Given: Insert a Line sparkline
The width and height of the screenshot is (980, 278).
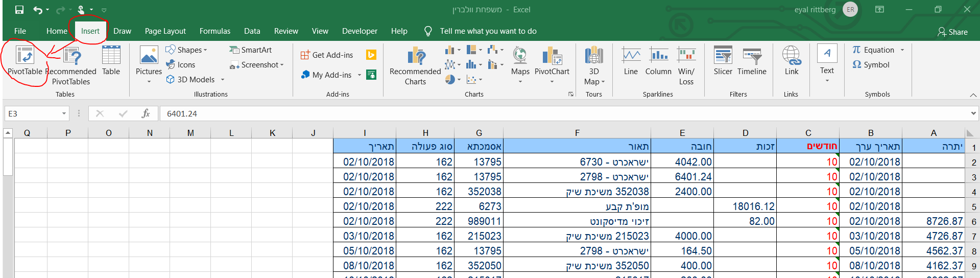Looking at the screenshot, I should pos(631,55).
